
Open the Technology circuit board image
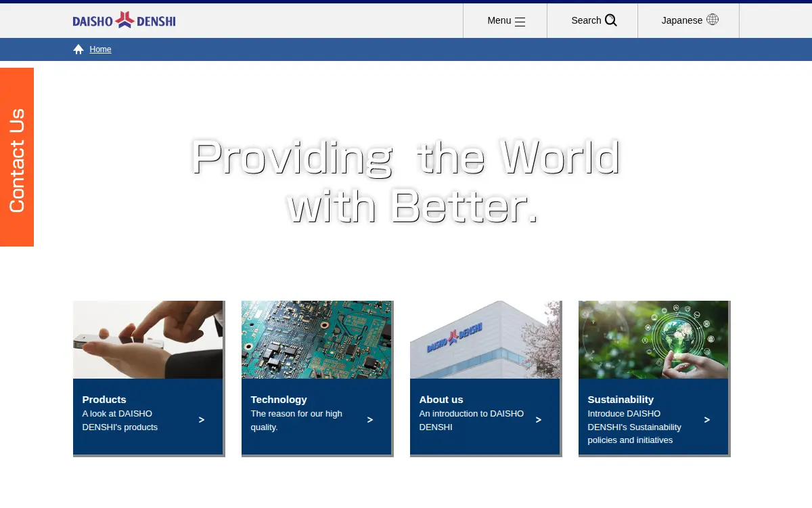tap(316, 339)
